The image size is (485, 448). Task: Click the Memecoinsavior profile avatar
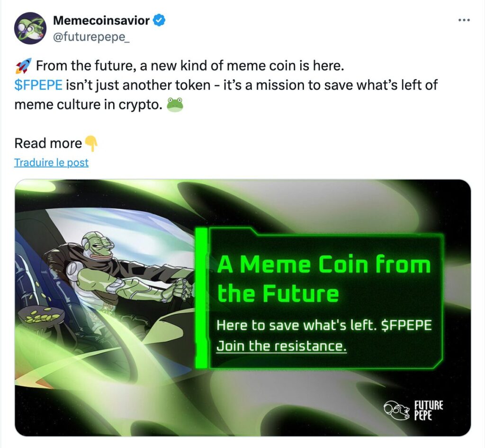pos(30,28)
